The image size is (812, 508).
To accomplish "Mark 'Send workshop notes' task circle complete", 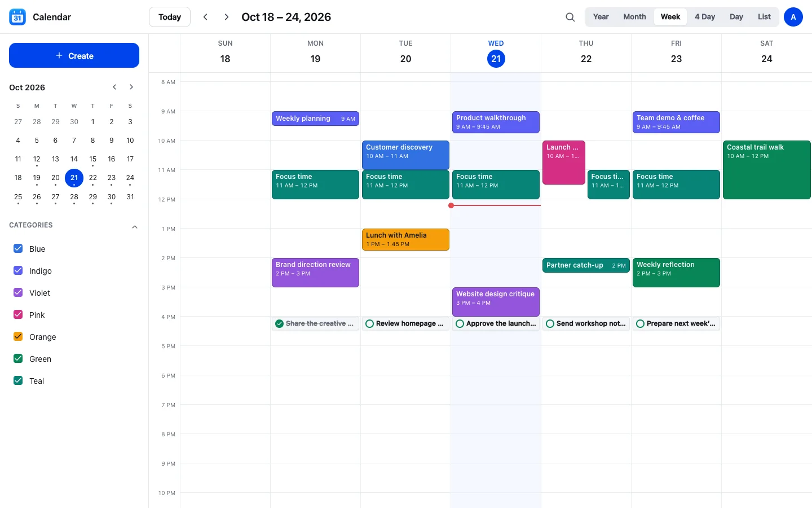I will [x=550, y=323].
